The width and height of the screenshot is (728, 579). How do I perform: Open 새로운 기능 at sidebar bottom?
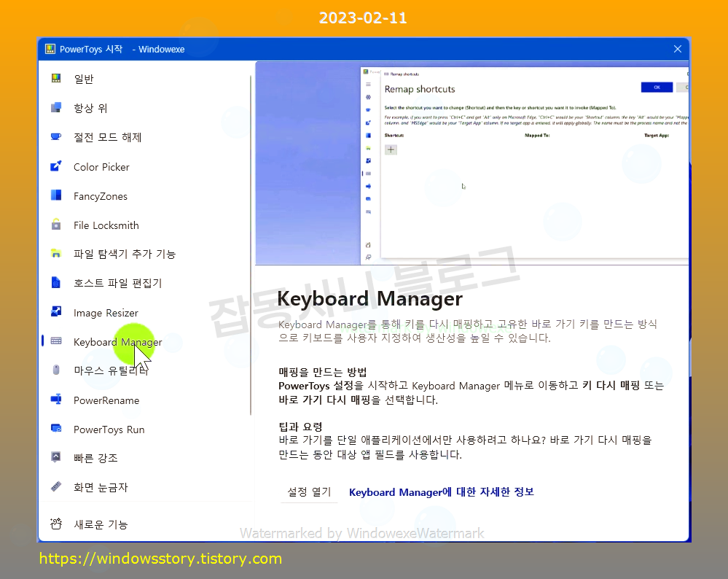(101, 524)
